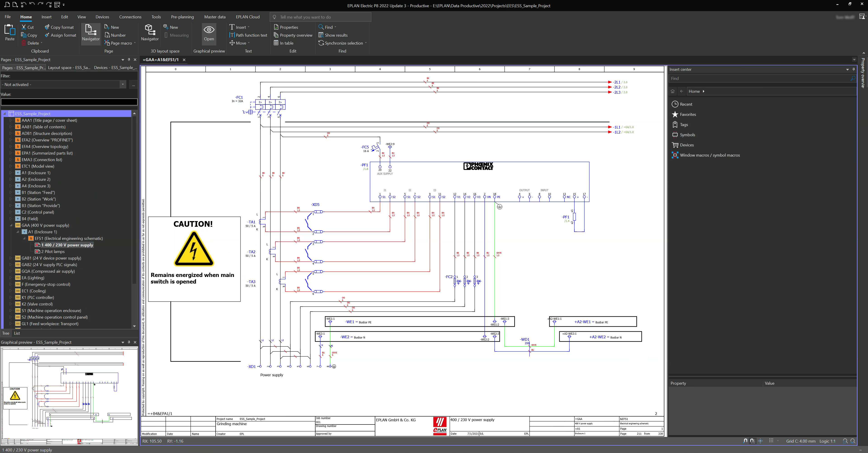Screen dimensions: 868x453
Task: Click the Insert center Find field
Action: pyautogui.click(x=758, y=78)
